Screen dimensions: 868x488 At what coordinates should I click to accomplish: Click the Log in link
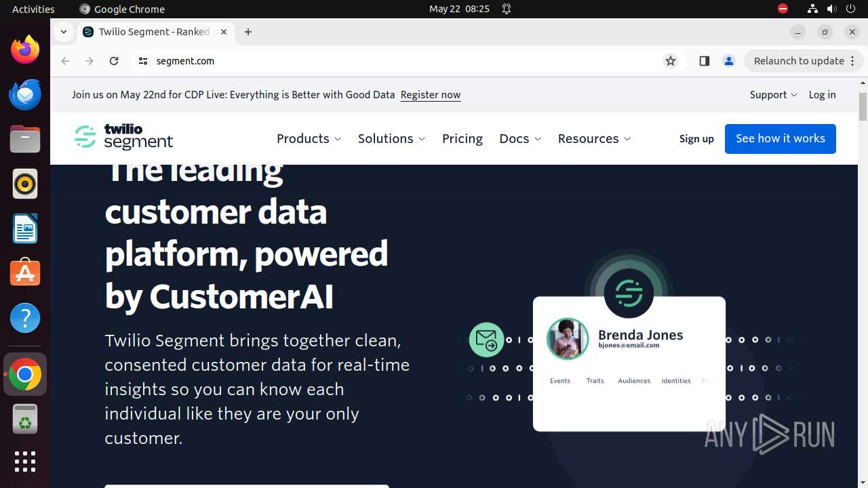click(822, 95)
